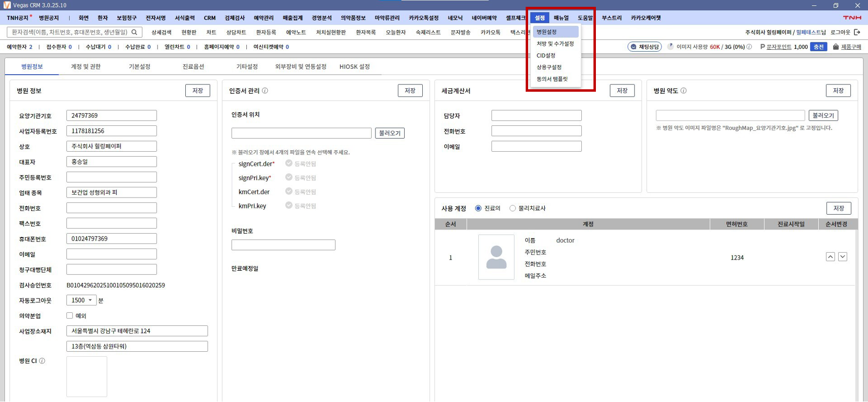
Task: Choose 처방 및 수가설정 menu entry
Action: pyautogui.click(x=555, y=43)
